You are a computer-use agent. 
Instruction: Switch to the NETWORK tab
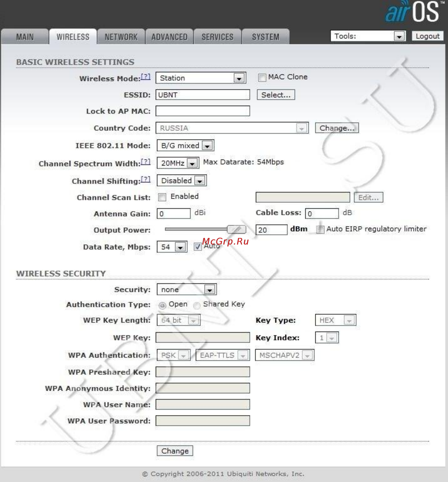click(x=121, y=37)
